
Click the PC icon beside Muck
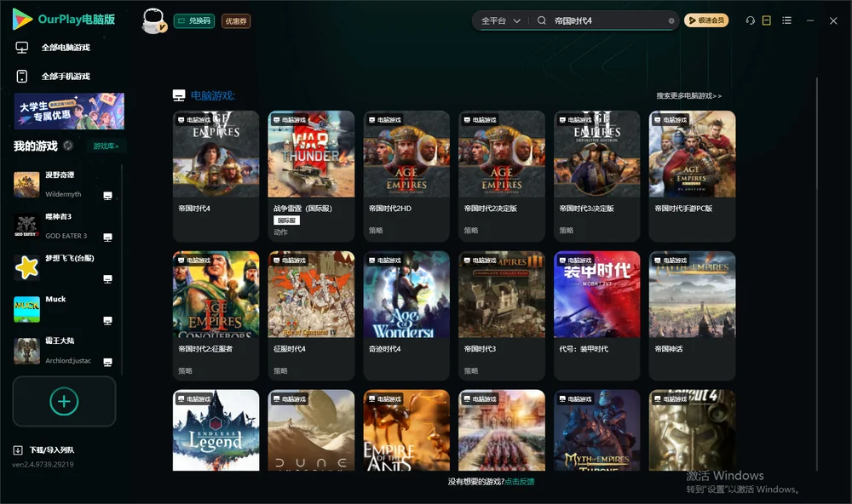pyautogui.click(x=107, y=321)
